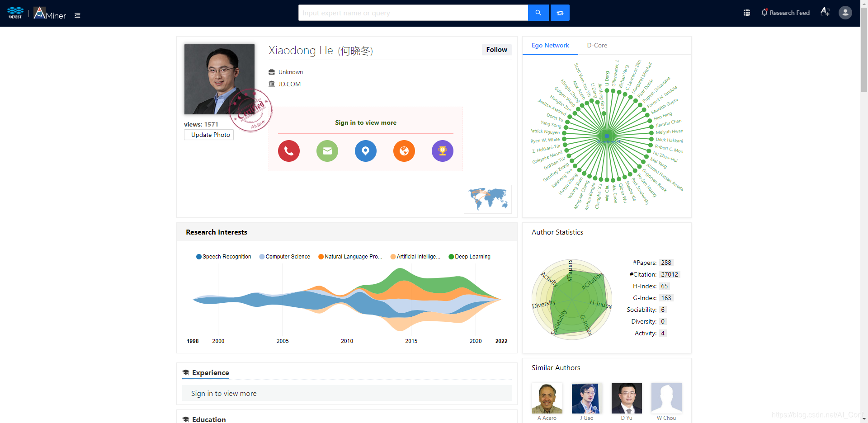The image size is (868, 423).
Task: Click the 2015 year label on chart
Action: (411, 341)
